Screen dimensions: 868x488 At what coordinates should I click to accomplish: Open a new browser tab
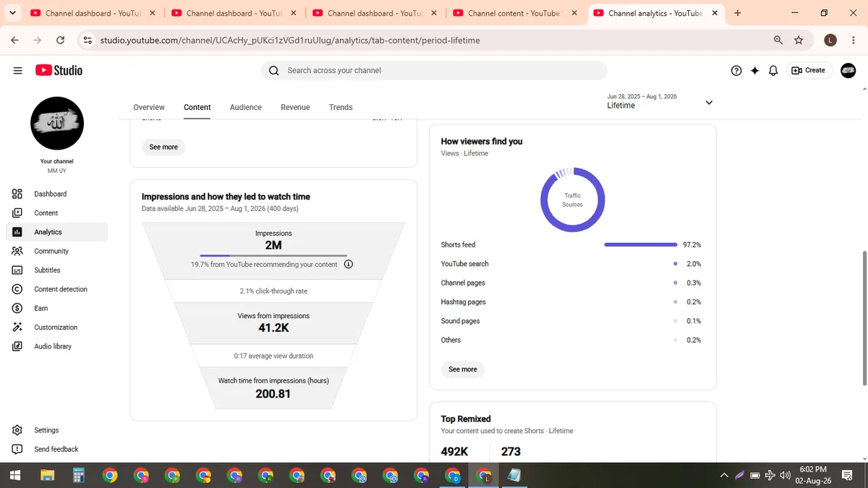(x=737, y=13)
